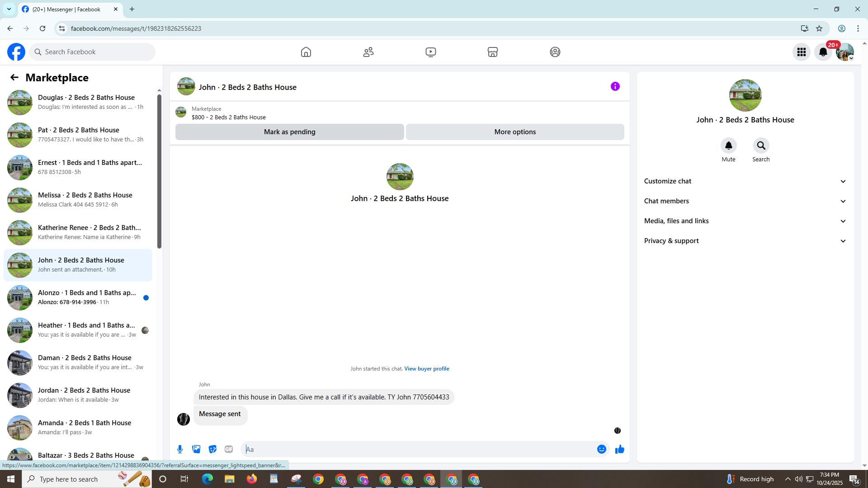Image resolution: width=868 pixels, height=488 pixels.
Task: Send a thumbs up like
Action: coord(620,449)
